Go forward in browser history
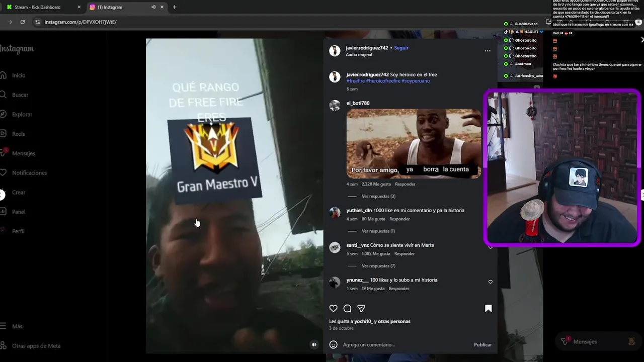 (x=10, y=22)
